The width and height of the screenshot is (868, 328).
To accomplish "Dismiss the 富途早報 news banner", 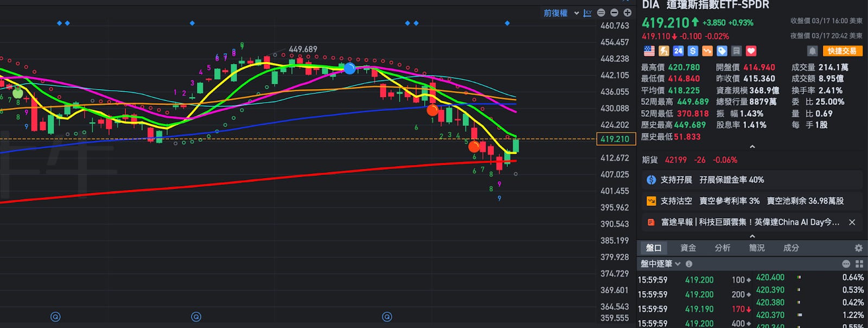I will point(852,222).
